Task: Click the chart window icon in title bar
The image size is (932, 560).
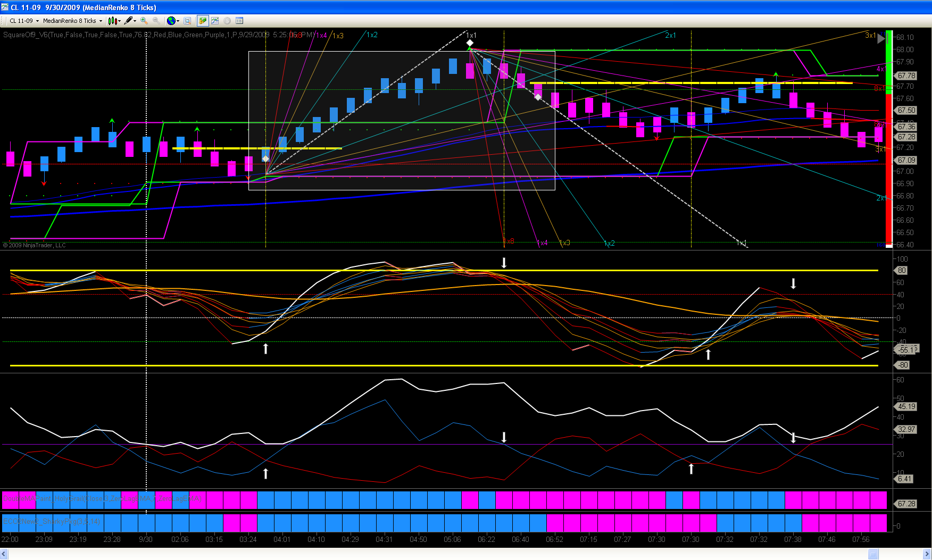Action: tap(5, 7)
